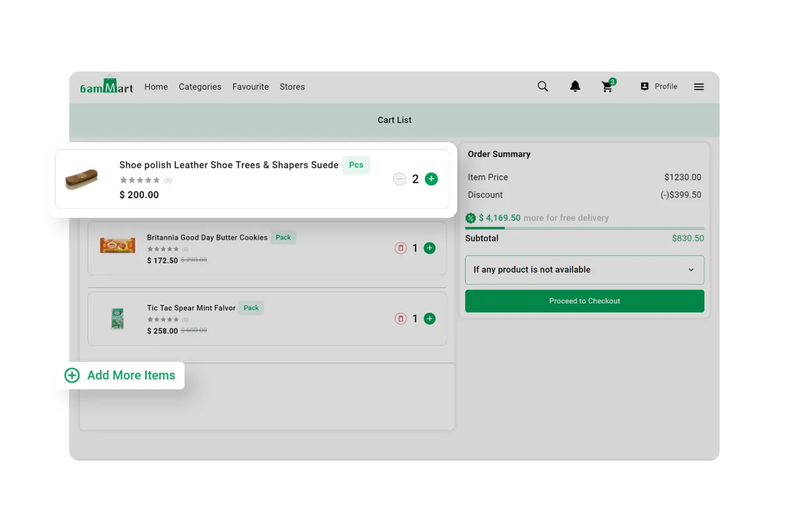787x532 pixels.
Task: Open the Categories menu
Action: click(200, 87)
